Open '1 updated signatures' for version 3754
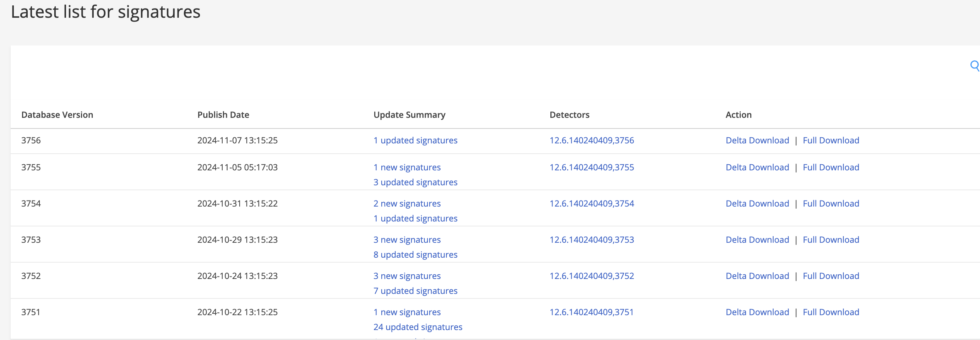The height and width of the screenshot is (340, 980). pyautogui.click(x=415, y=218)
